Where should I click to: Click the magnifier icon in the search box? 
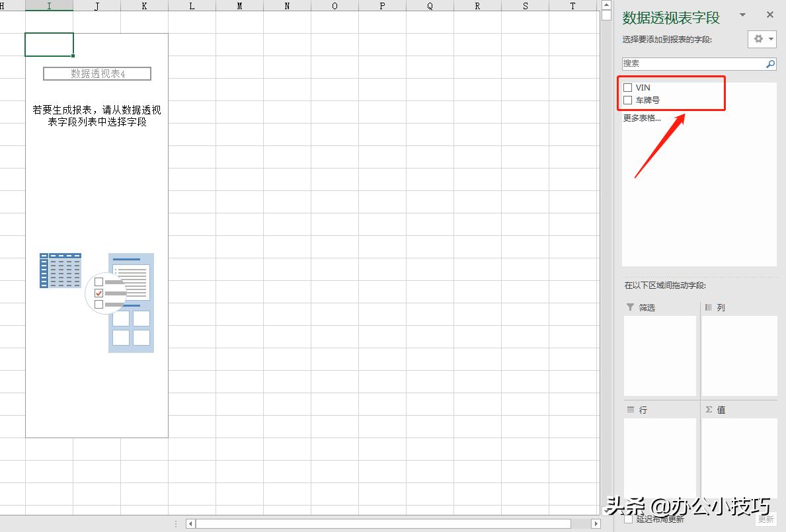click(x=770, y=63)
